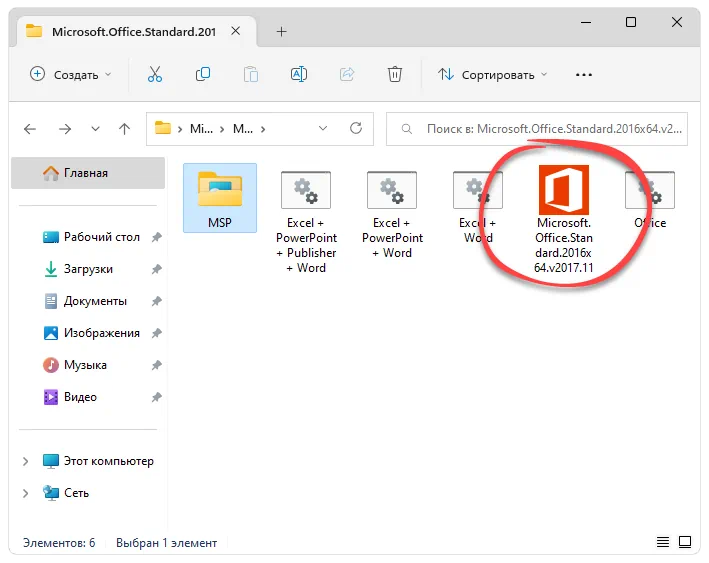
Task: Select the Excel + Word file
Action: coord(477,207)
